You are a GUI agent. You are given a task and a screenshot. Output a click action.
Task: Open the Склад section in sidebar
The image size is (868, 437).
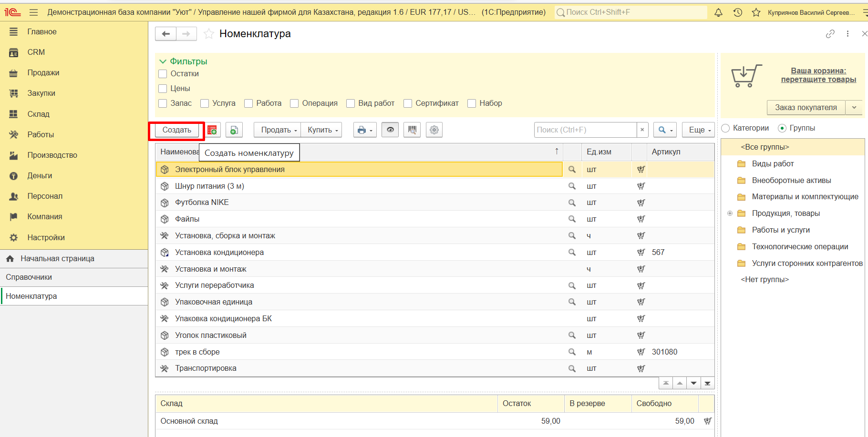pyautogui.click(x=38, y=114)
